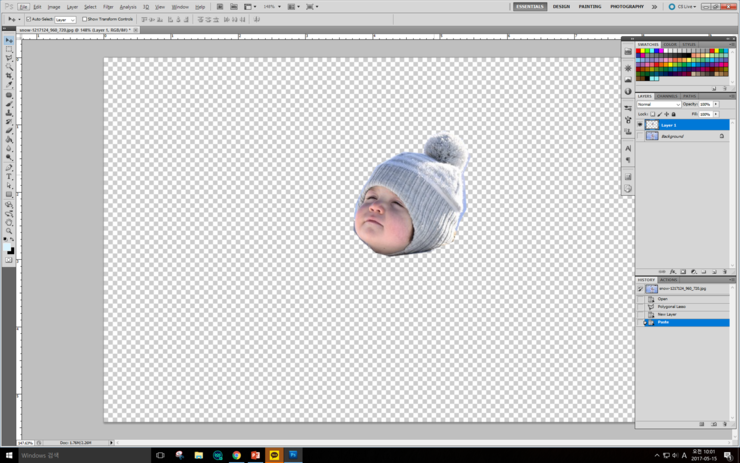Image resolution: width=740 pixels, height=463 pixels.
Task: Expand the Opacity slider arrow
Action: [716, 104]
